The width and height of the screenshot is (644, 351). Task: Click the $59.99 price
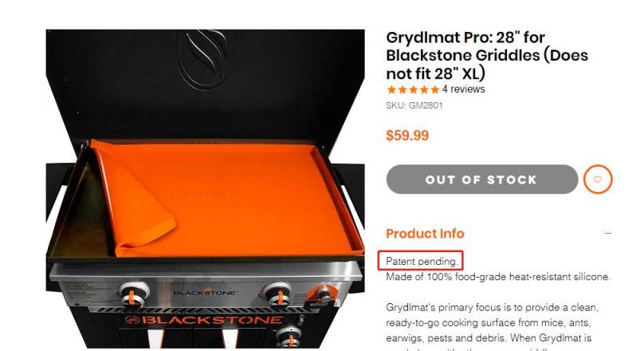pyautogui.click(x=407, y=136)
